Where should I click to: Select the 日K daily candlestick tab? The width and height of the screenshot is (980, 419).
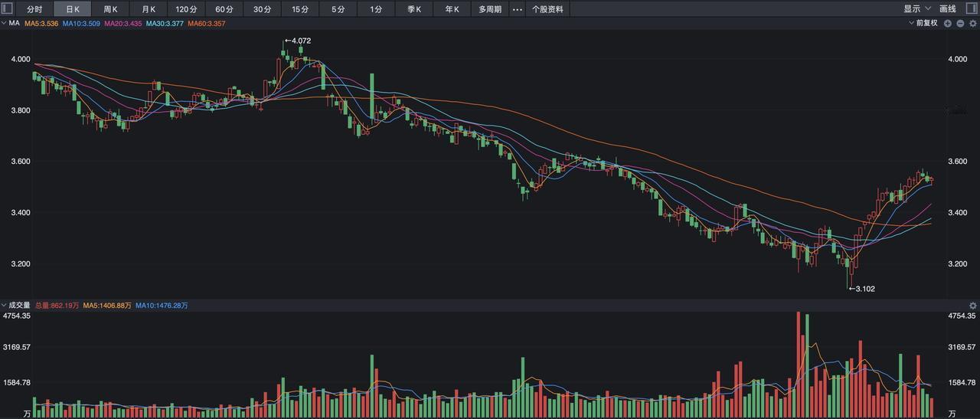73,9
